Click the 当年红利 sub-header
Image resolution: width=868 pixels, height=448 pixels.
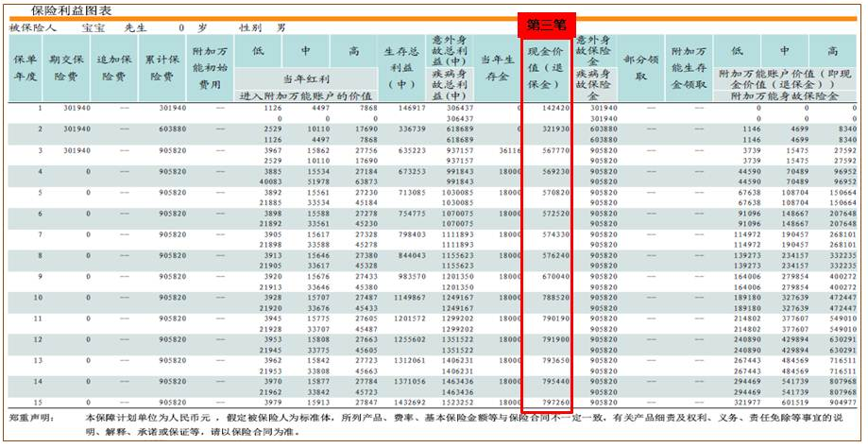pos(306,79)
